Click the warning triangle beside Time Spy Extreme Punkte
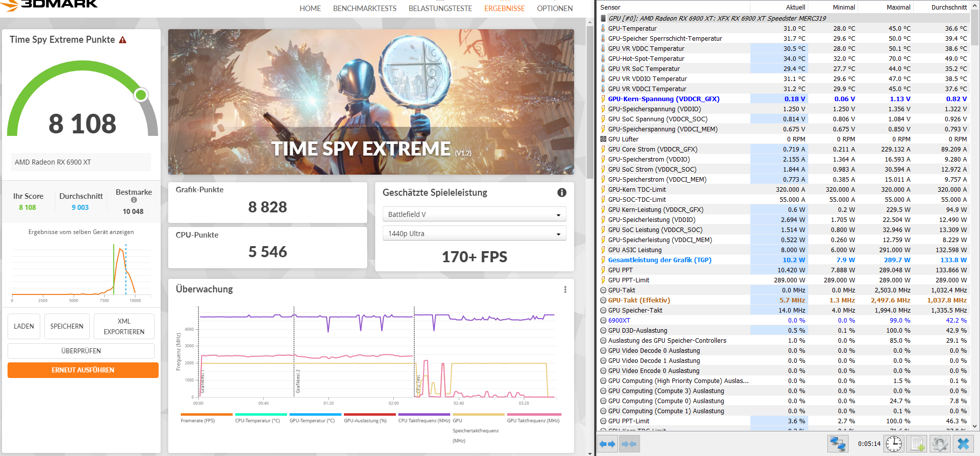Image resolution: width=980 pixels, height=456 pixels. click(x=122, y=40)
